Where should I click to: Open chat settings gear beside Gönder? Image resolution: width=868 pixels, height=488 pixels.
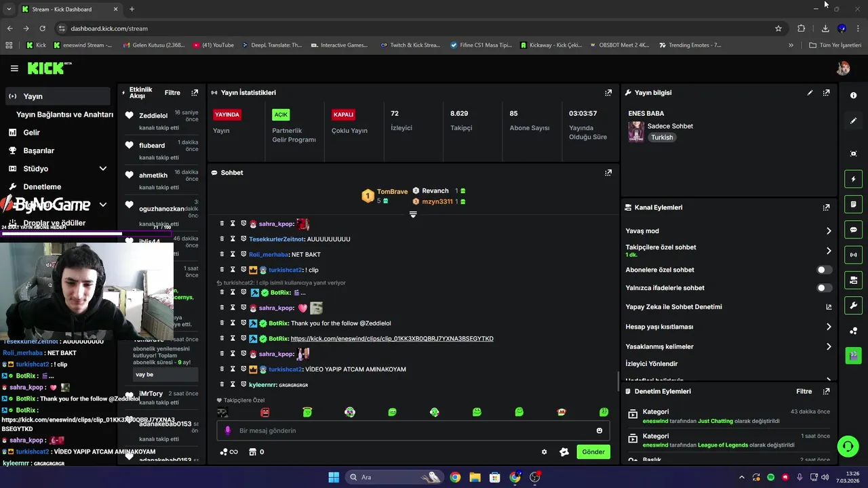click(544, 452)
